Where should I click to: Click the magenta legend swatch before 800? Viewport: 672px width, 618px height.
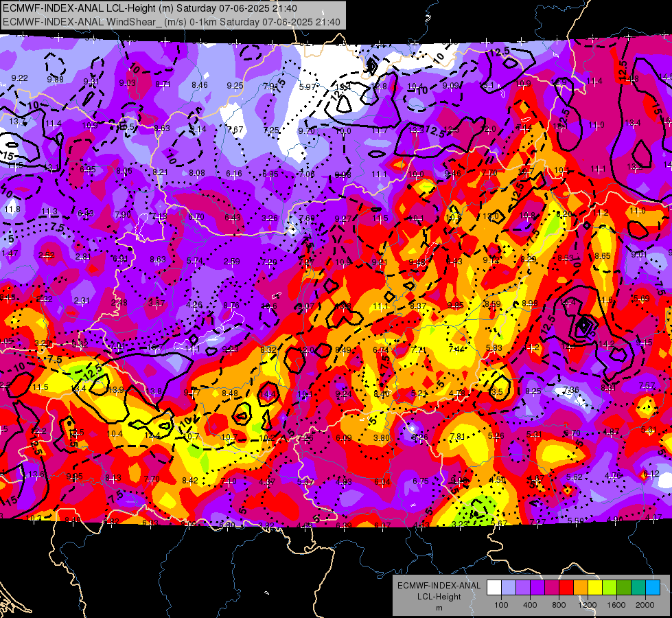552,588
